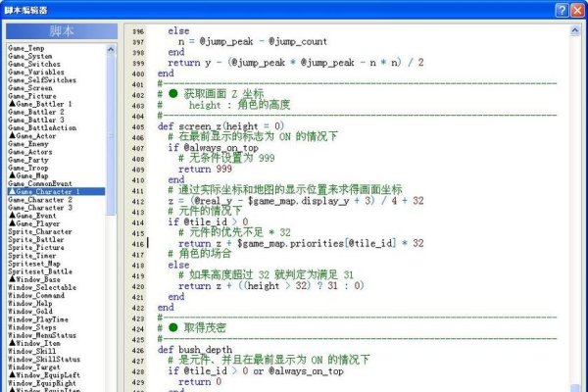Select Game_Battler 2 script

(x=36, y=112)
